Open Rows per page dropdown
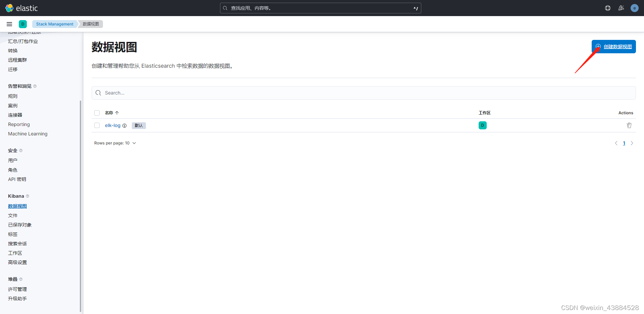 point(115,143)
